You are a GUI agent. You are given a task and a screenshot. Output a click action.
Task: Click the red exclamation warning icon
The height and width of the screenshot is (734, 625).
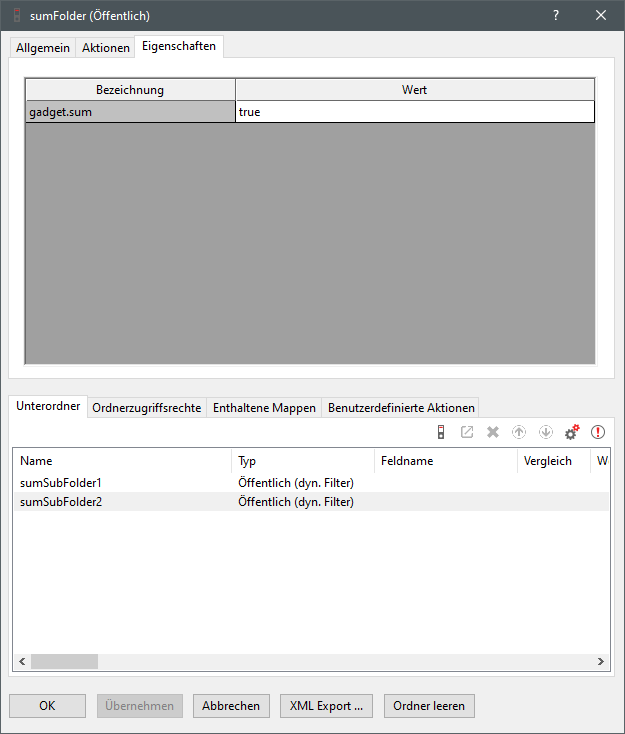coord(598,432)
